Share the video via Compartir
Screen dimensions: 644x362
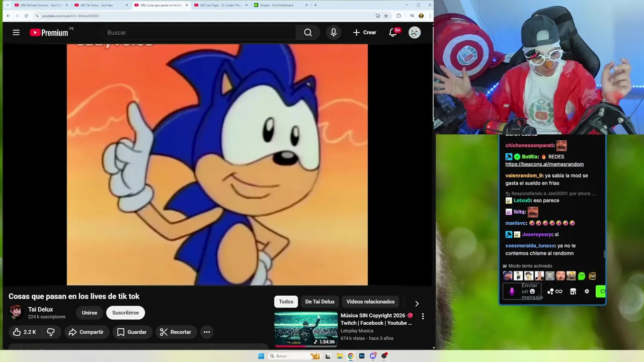coord(86,332)
